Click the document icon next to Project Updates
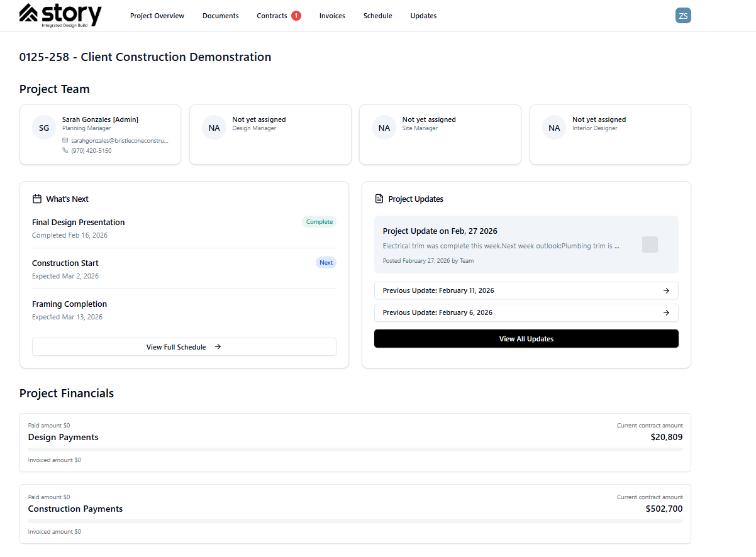 [x=379, y=199]
